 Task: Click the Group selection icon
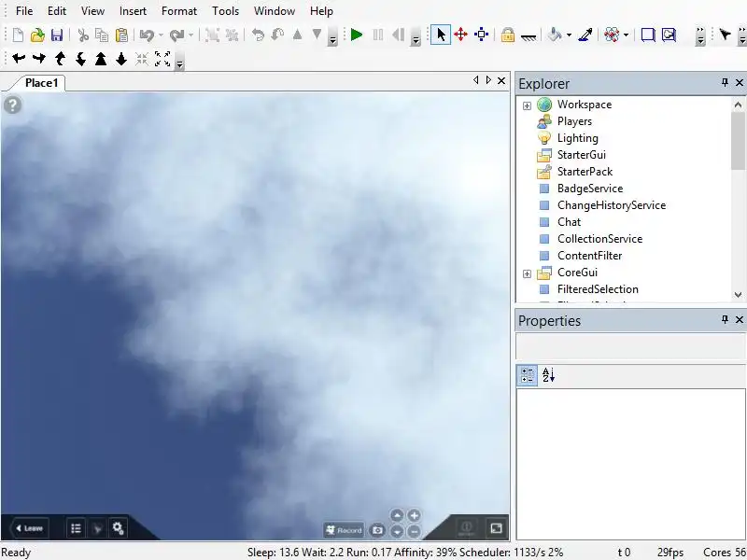(x=213, y=35)
